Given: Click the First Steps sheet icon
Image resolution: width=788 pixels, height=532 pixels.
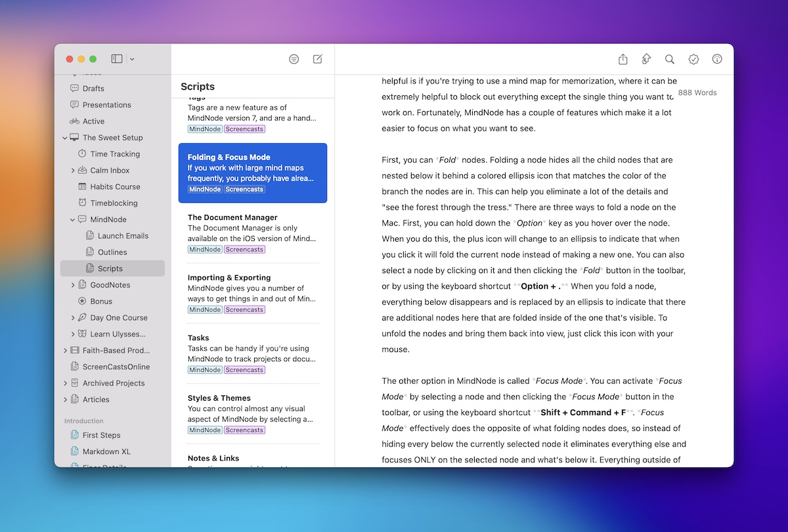Looking at the screenshot, I should [x=74, y=435].
